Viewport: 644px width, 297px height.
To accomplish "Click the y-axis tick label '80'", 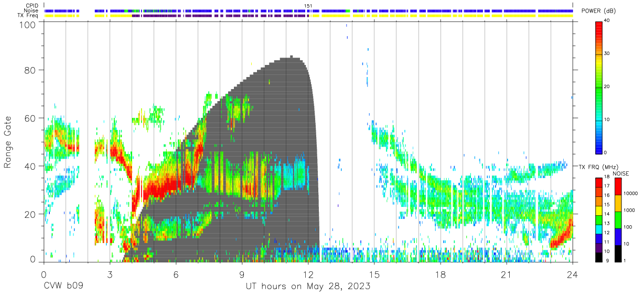I will point(31,70).
